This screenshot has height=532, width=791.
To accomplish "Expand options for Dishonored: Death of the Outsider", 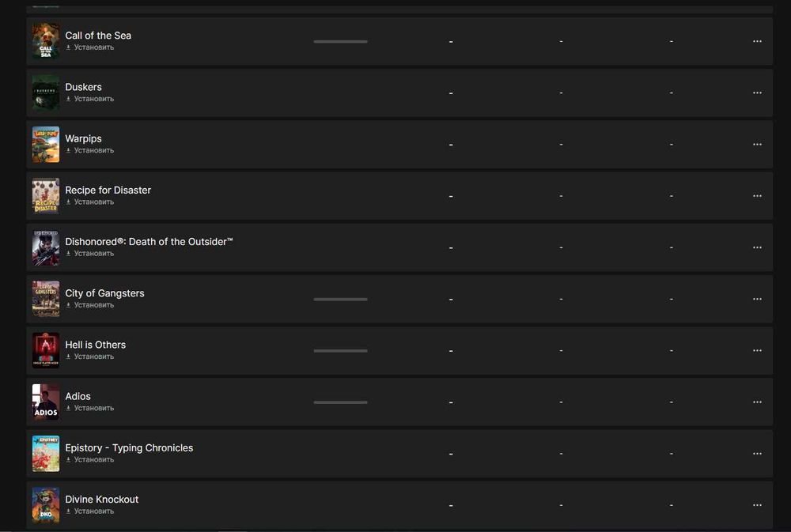I will [757, 247].
